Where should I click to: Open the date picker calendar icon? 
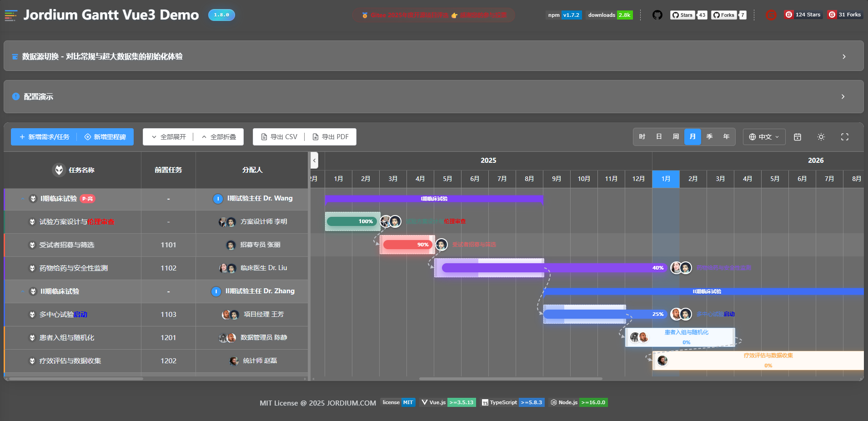(798, 137)
